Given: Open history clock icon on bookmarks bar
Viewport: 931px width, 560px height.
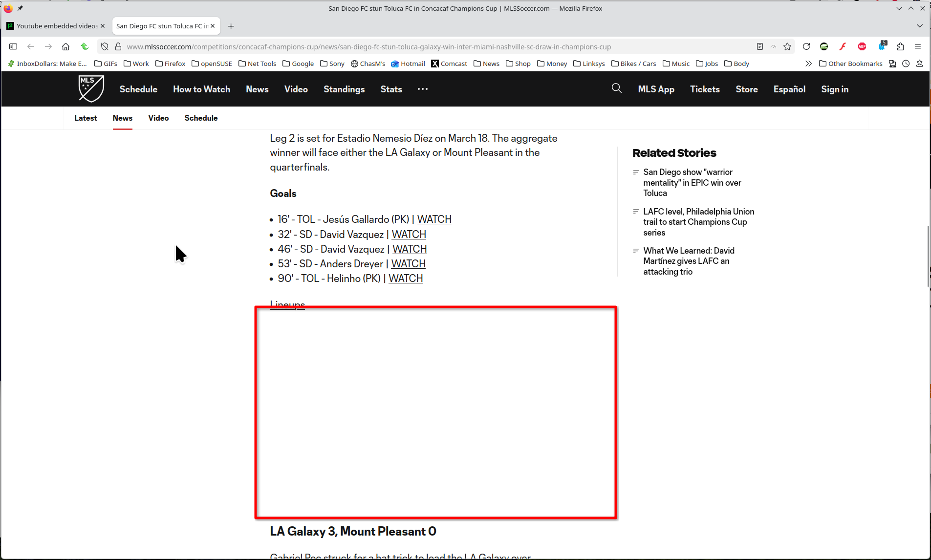Looking at the screenshot, I should tap(906, 64).
